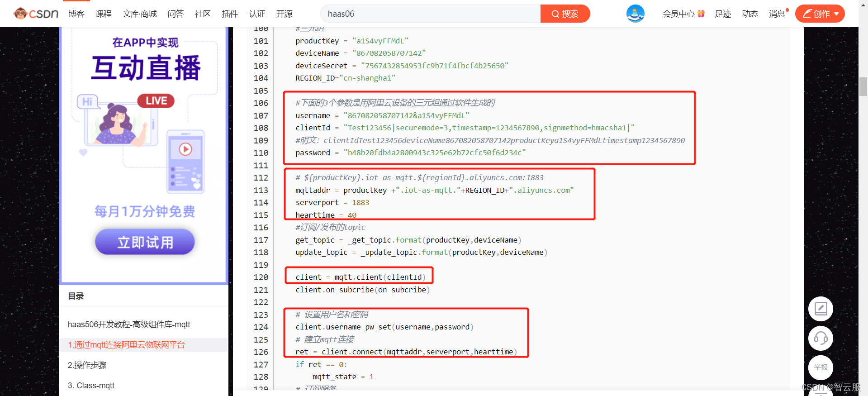Open the 课程 menu item
The height and width of the screenshot is (396, 868).
click(104, 14)
